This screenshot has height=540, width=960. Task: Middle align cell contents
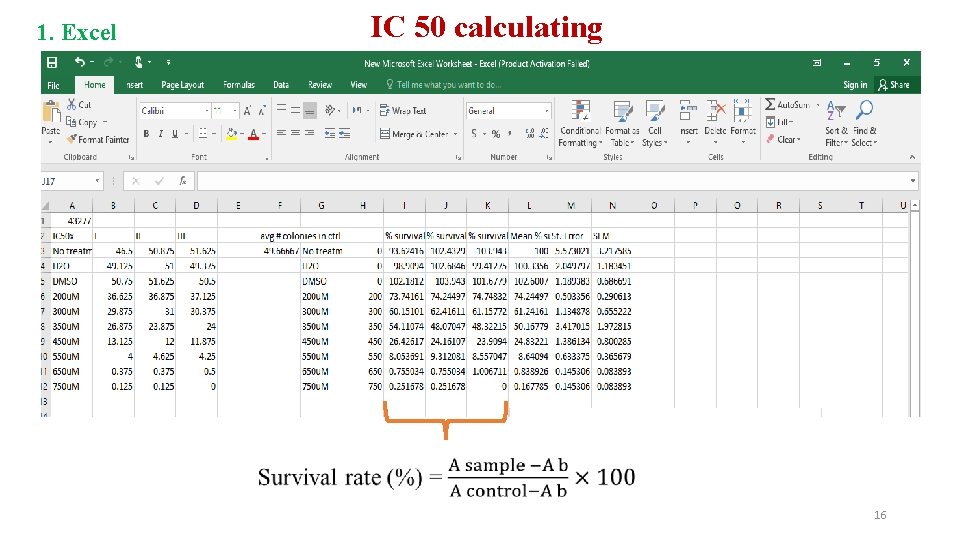(x=295, y=110)
